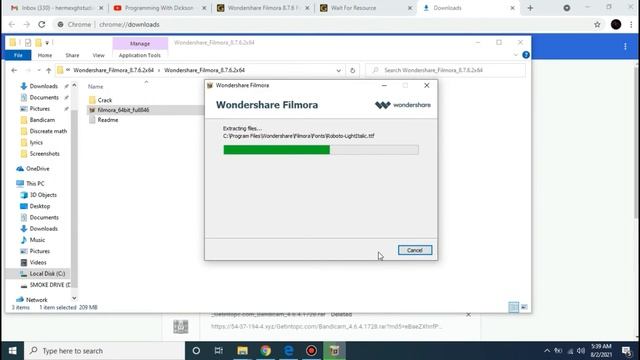640x360 pixels.
Task: Open the volume control in system tray
Action: tap(581, 351)
